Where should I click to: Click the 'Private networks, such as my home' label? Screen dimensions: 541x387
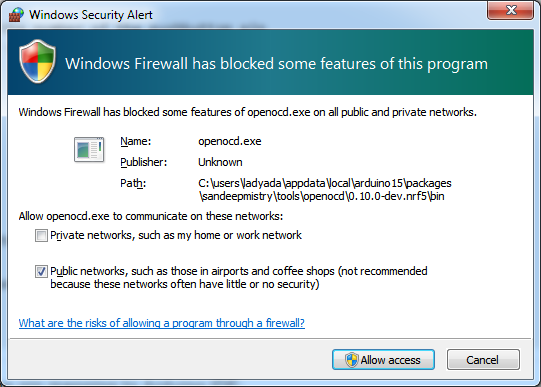click(176, 235)
